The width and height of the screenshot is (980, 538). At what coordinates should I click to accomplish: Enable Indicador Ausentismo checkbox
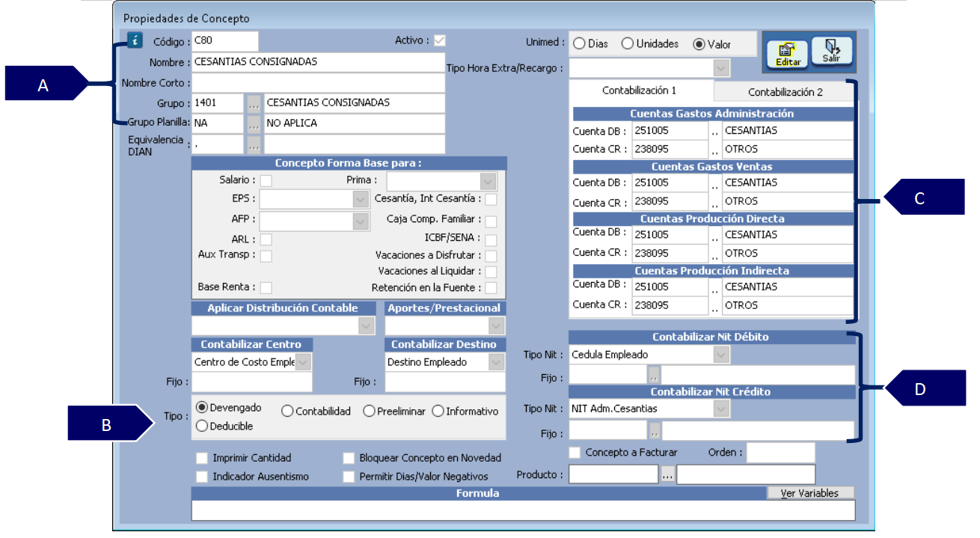point(201,476)
